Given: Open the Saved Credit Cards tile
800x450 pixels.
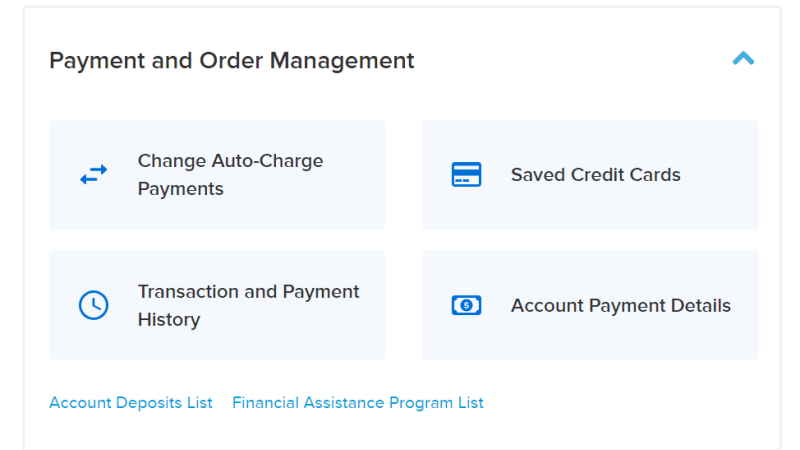Looking at the screenshot, I should 590,174.
